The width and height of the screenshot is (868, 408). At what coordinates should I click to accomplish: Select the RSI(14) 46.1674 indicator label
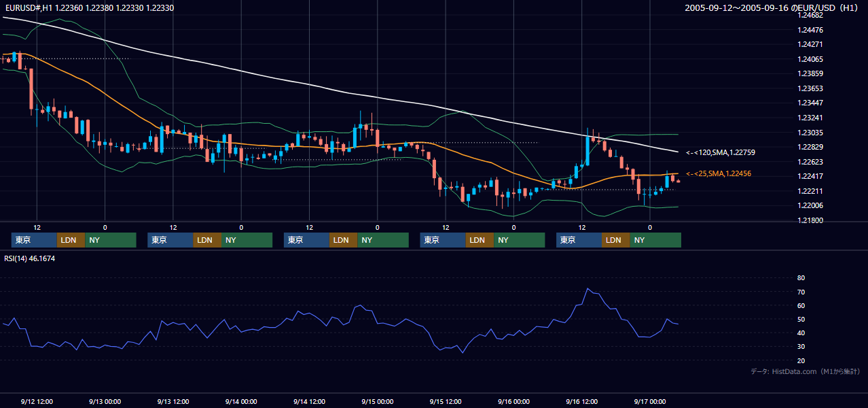(x=30, y=258)
